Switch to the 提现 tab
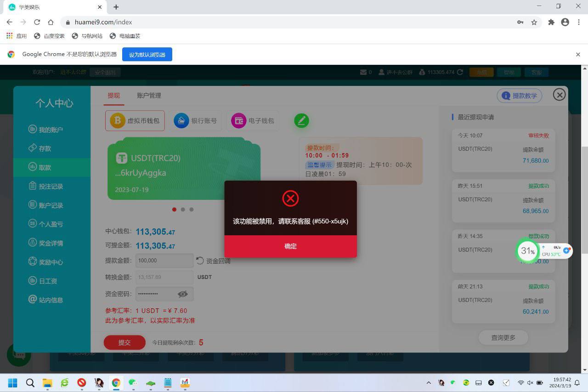 coord(113,96)
